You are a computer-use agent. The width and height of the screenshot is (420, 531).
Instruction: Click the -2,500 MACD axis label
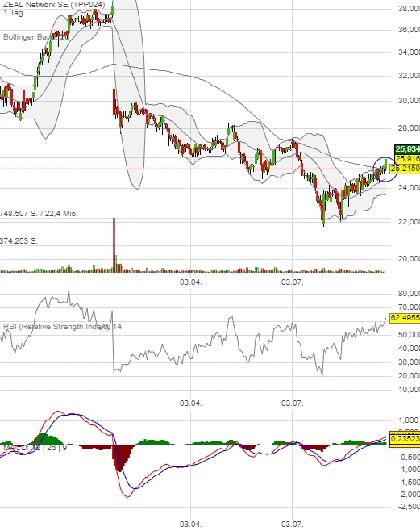[409, 507]
